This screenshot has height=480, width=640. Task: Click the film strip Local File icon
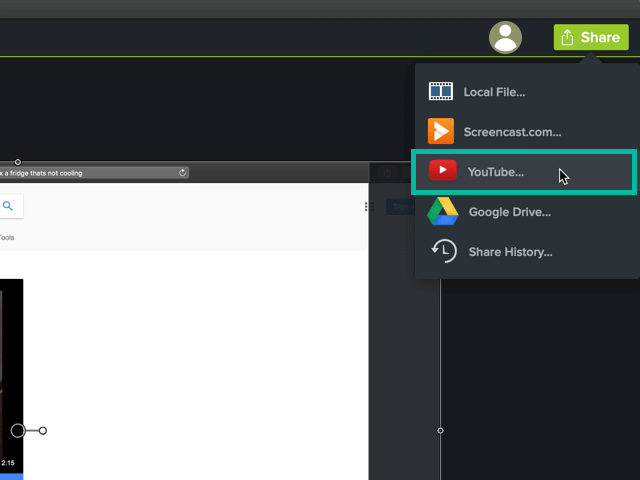(x=441, y=91)
